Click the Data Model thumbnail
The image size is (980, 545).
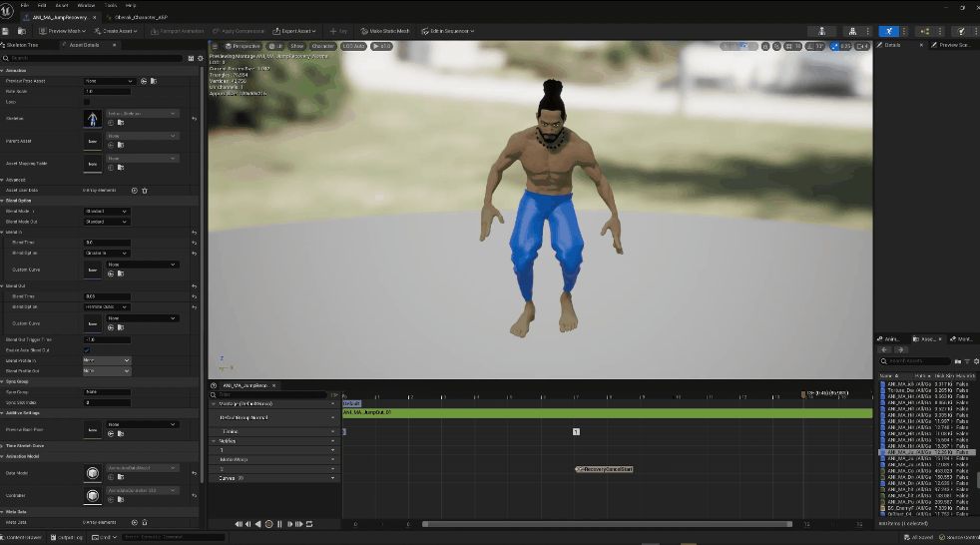93,473
